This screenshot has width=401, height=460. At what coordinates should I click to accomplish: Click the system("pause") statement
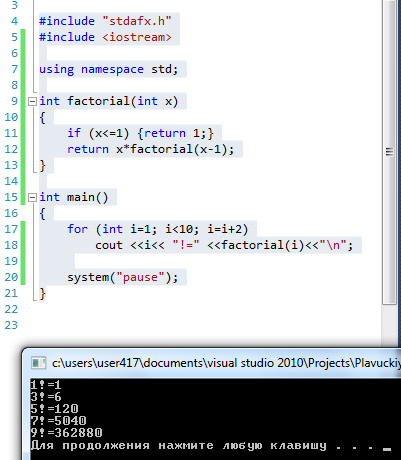(123, 277)
